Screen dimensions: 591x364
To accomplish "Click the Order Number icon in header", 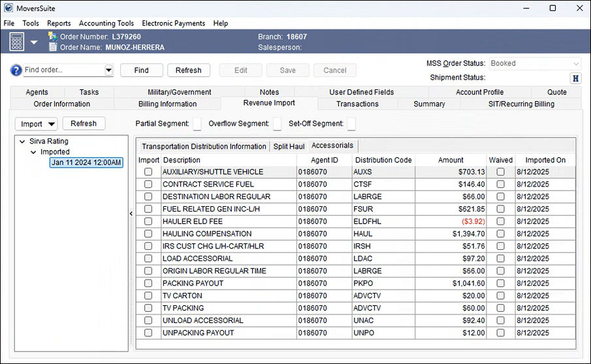I will point(52,37).
